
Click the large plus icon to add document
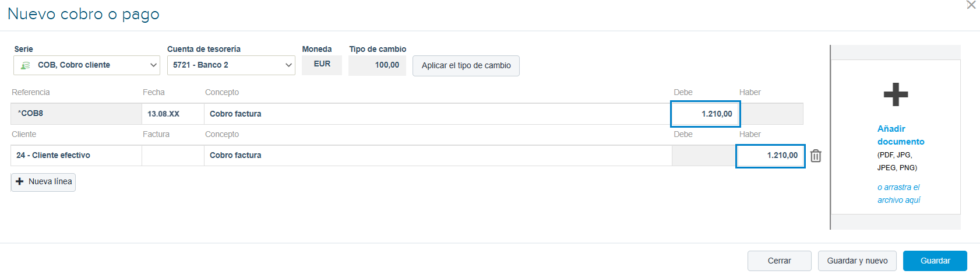click(896, 94)
